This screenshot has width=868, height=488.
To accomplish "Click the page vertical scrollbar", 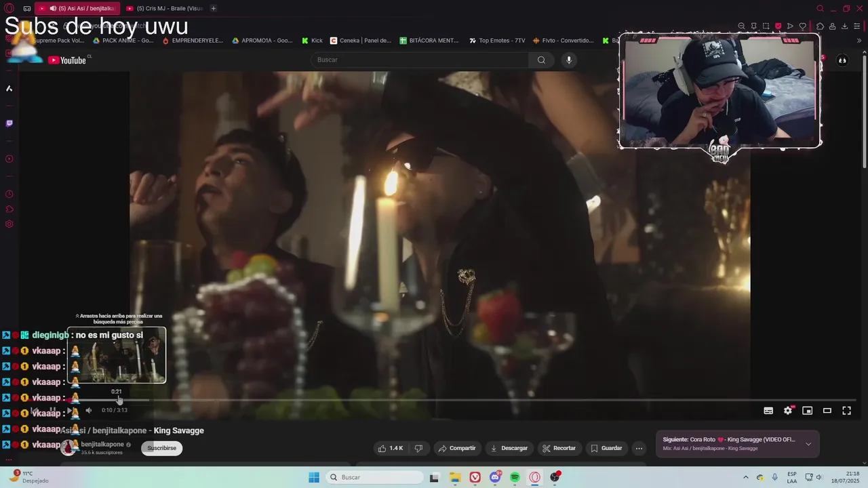I will click(x=864, y=110).
